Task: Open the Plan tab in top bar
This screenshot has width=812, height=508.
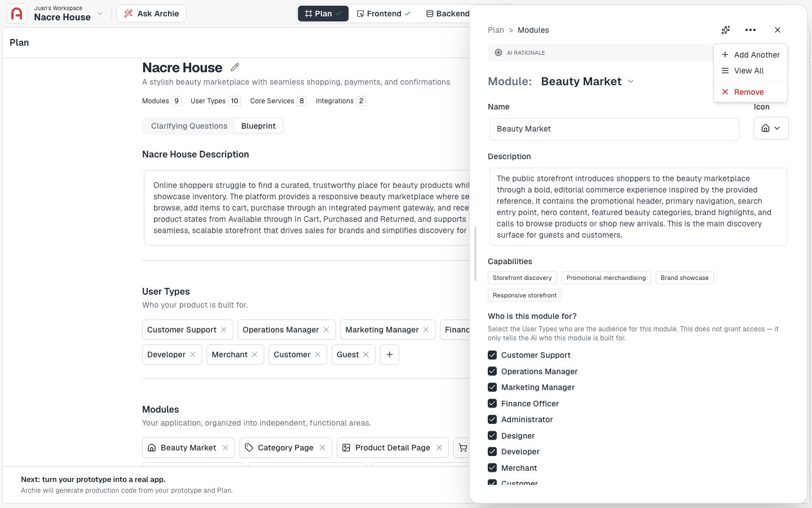Action: click(323, 14)
